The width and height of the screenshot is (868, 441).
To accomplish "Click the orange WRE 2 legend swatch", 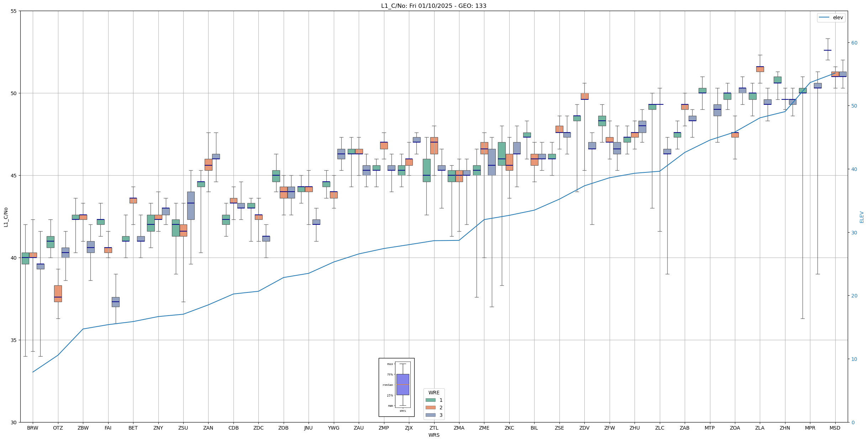I will 430,408.
